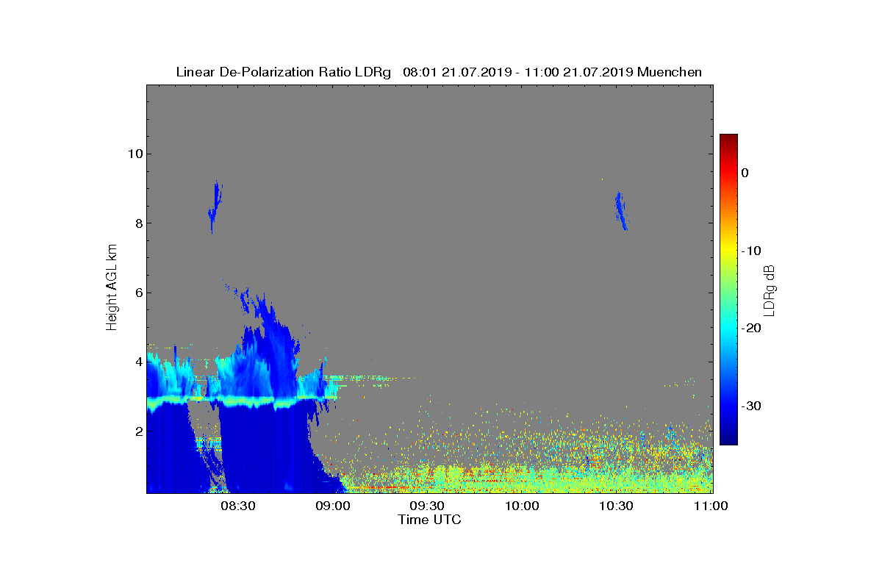The image size is (882, 588).
Task: Click the plot title text
Action: (439, 72)
